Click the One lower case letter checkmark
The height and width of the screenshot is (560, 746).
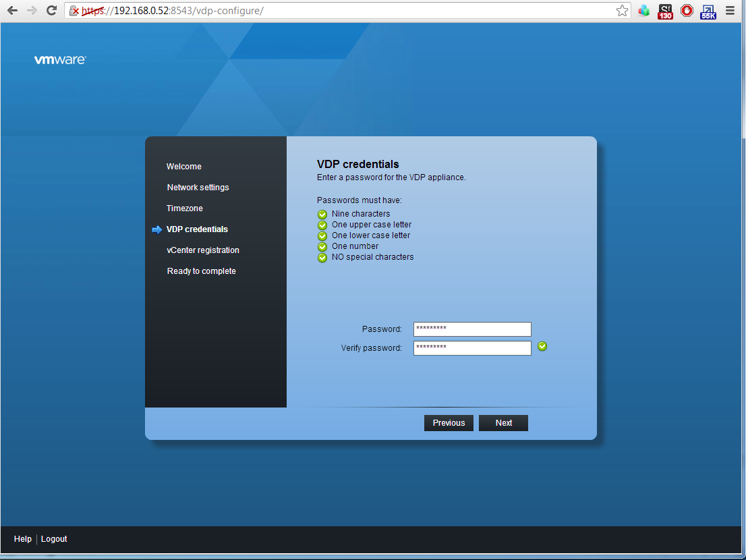click(322, 236)
